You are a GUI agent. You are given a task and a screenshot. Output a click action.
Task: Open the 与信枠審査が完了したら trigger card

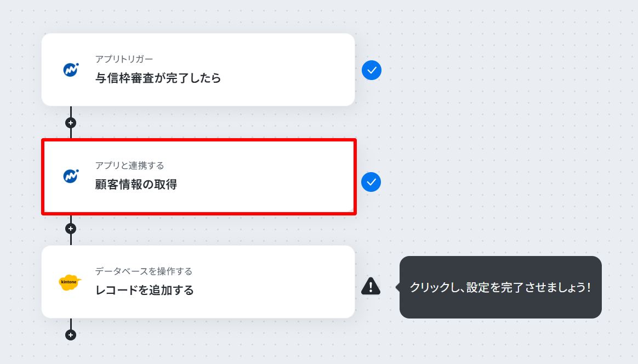[198, 70]
